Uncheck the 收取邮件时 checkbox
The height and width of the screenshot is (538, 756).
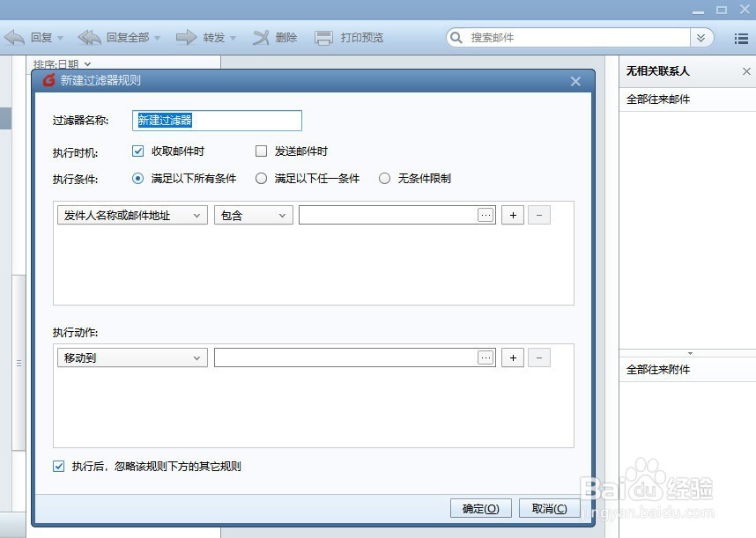pos(138,151)
